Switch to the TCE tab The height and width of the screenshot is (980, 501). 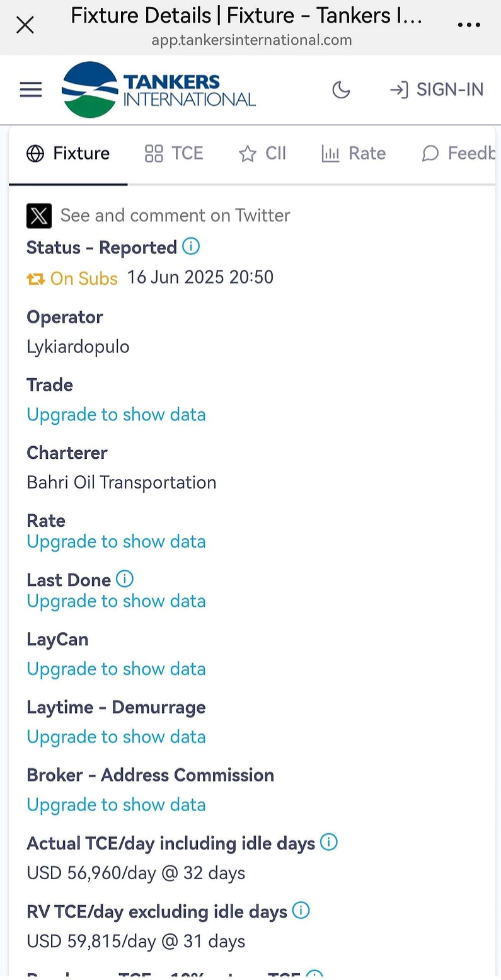[174, 153]
